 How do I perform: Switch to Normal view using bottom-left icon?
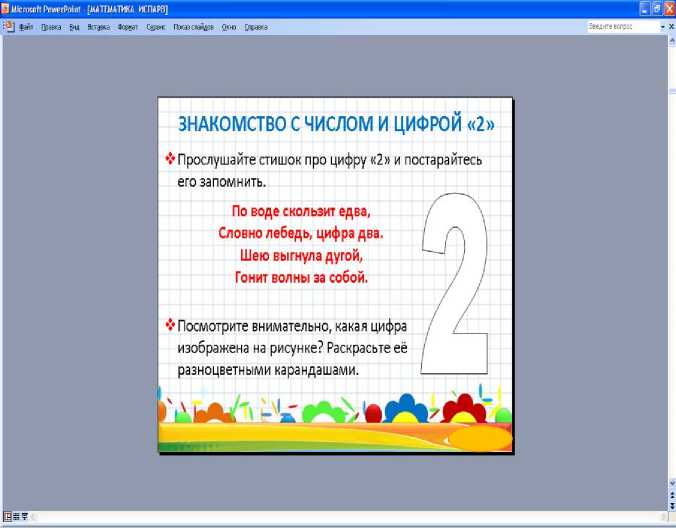click(x=5, y=516)
